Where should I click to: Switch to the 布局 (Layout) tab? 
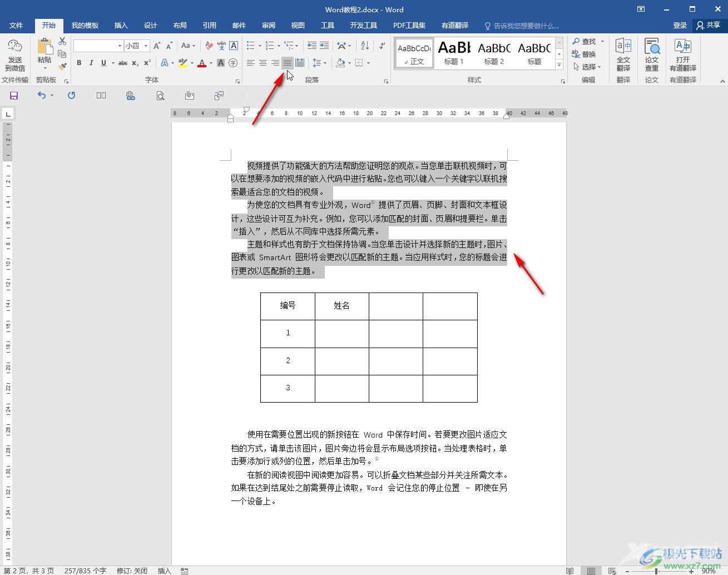180,26
